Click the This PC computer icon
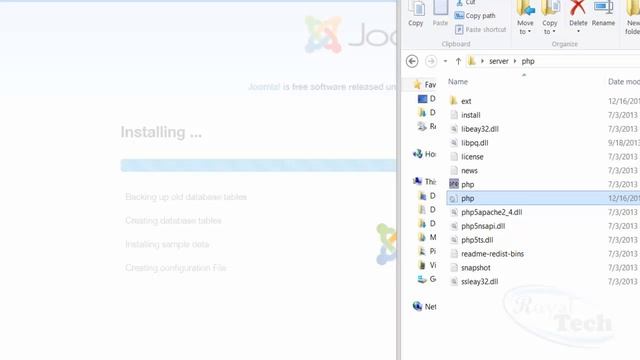640x360 pixels. coord(417,181)
